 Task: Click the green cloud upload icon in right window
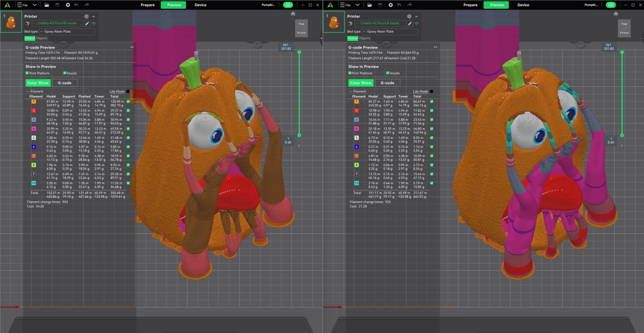pos(610,5)
